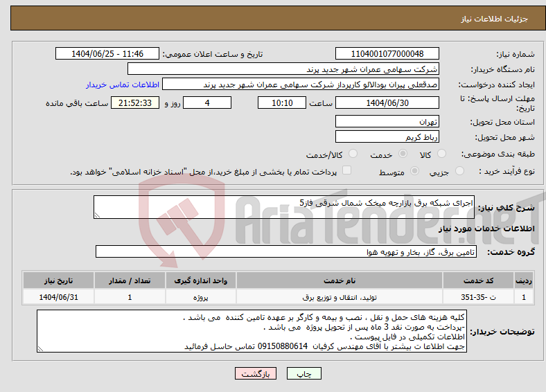The width and height of the screenshot is (546, 392).
Task: Click the اطلاعات خدمات مورد نیاز heading
Action: [x=486, y=229]
